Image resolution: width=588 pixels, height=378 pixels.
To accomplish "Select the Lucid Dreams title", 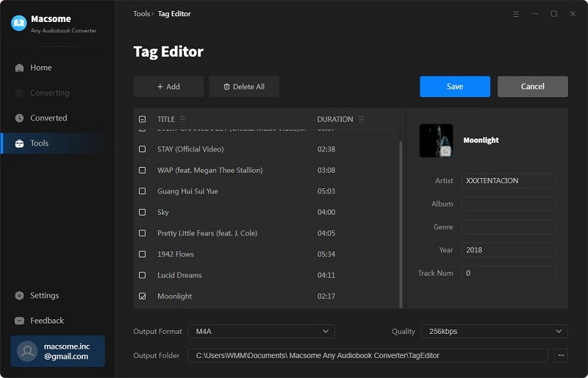I will 179,275.
